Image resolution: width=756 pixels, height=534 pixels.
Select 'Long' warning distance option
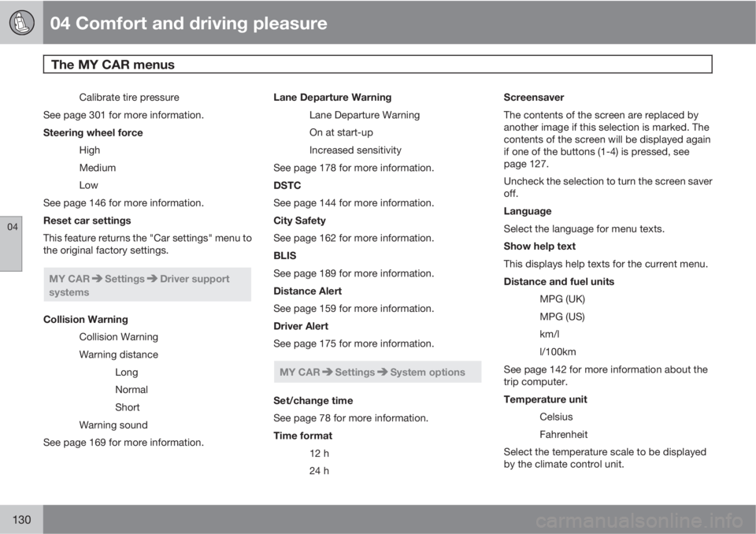click(127, 373)
